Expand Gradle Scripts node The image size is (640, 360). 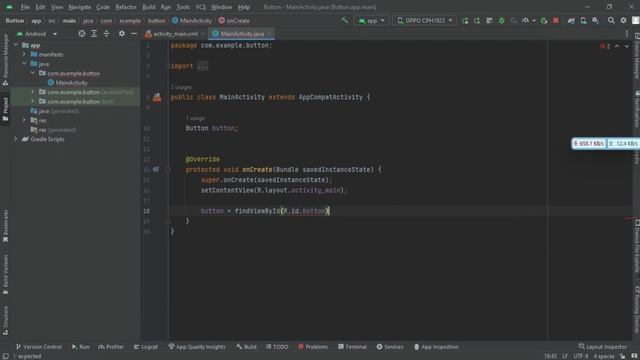tap(16, 139)
